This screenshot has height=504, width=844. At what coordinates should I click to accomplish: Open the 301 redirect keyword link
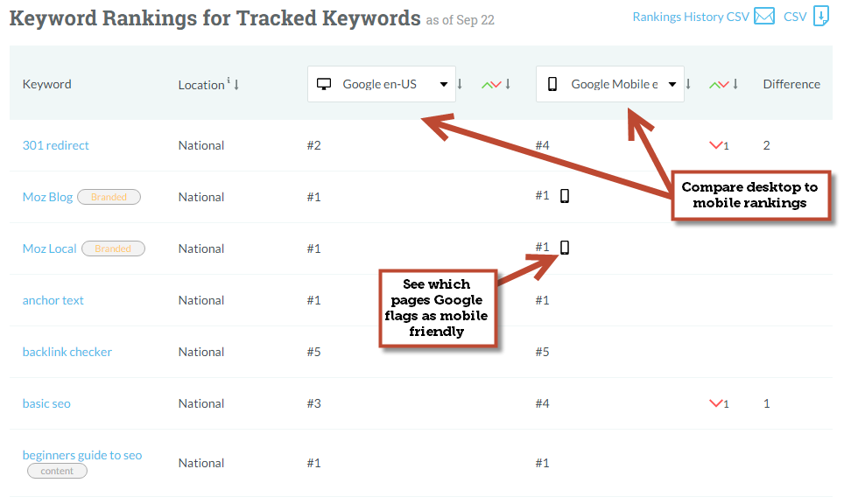[56, 145]
